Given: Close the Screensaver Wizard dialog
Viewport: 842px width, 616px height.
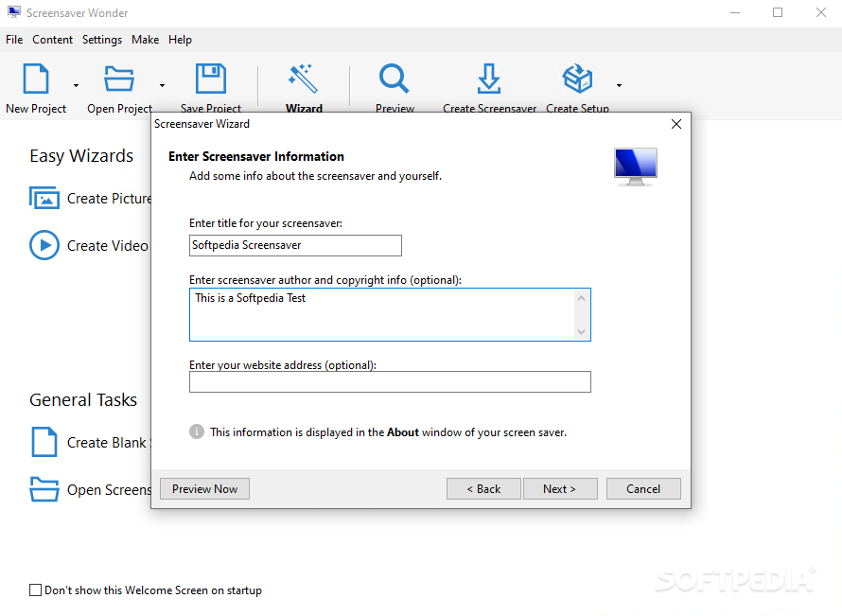Looking at the screenshot, I should click(676, 124).
